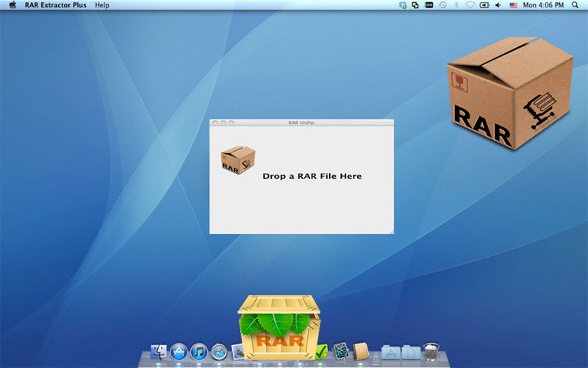The image size is (588, 368).
Task: Click the large RAR cardboard box desktop icon
Action: tap(510, 93)
